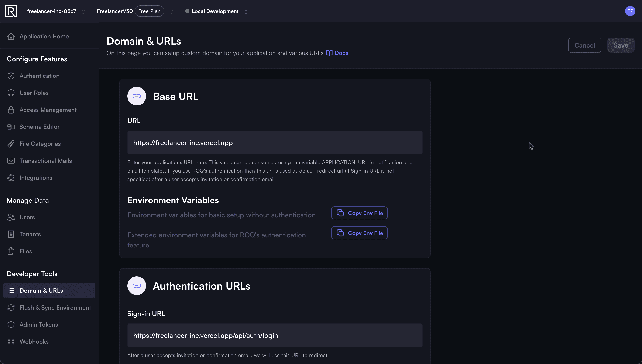Open Flush & Sync Environment

[x=49, y=308]
